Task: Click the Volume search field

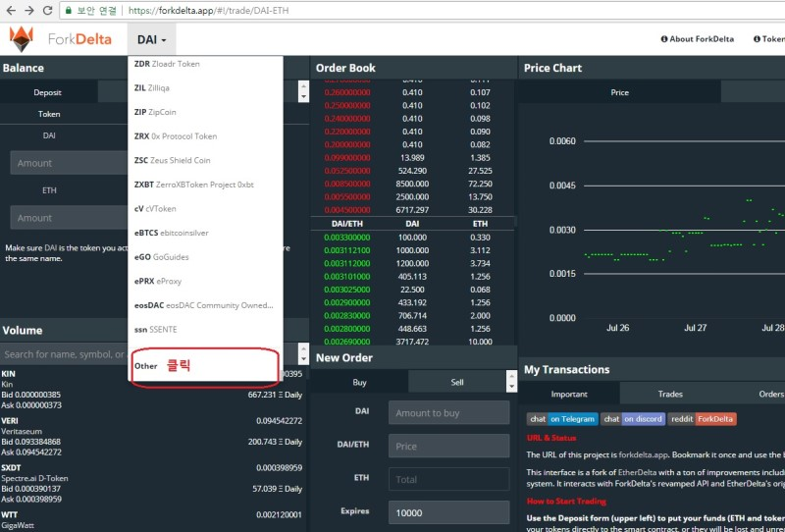Action: [64, 354]
